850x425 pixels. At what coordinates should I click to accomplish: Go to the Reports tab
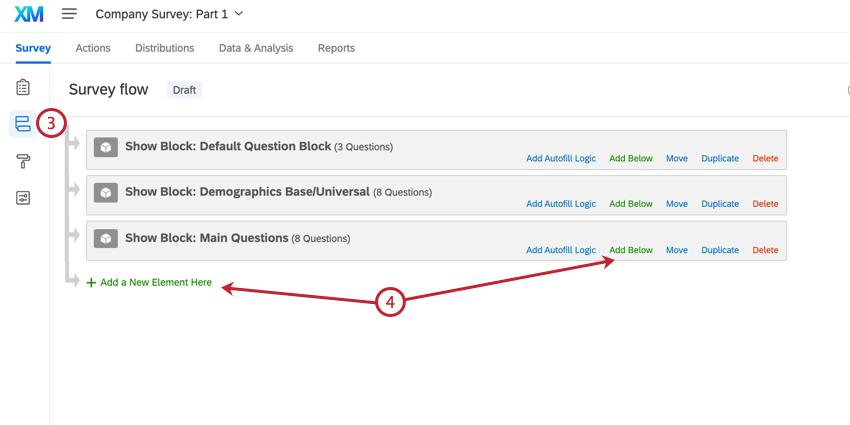(336, 48)
